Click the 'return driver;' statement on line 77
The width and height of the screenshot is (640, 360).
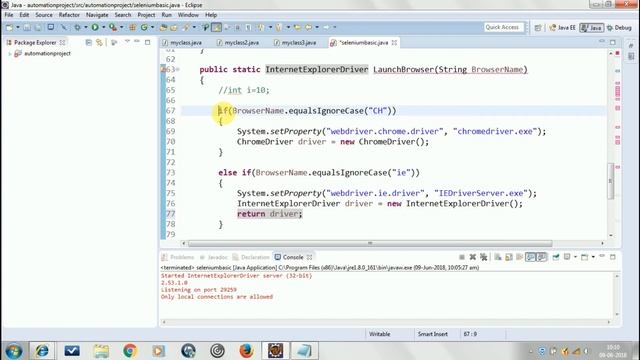click(x=269, y=214)
